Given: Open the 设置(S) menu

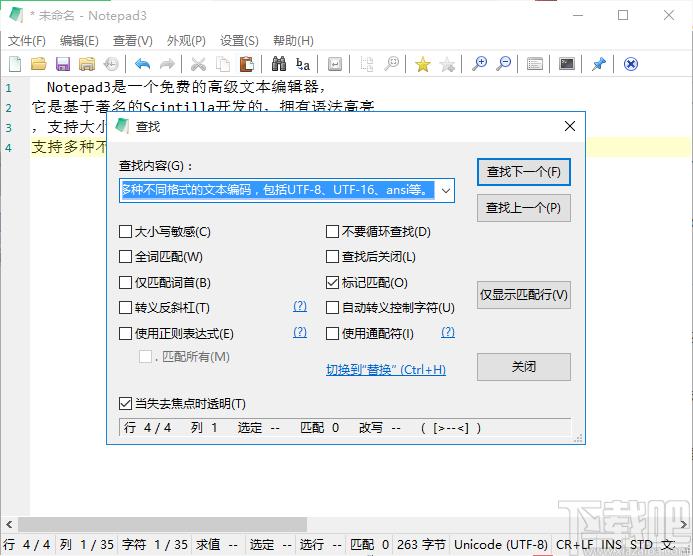Looking at the screenshot, I should tap(239, 41).
